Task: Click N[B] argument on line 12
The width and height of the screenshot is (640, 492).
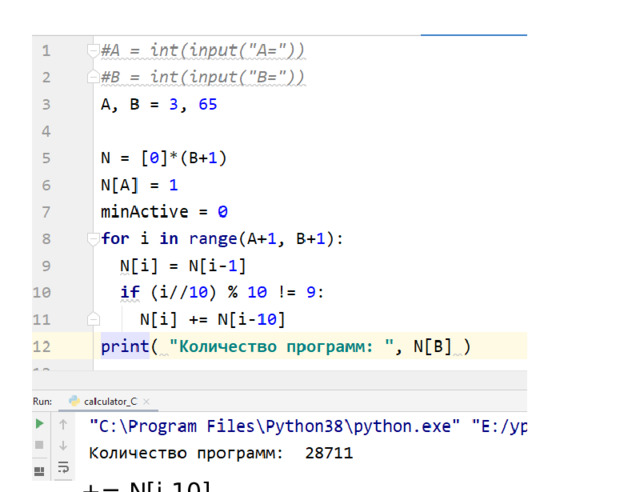Action: click(433, 347)
